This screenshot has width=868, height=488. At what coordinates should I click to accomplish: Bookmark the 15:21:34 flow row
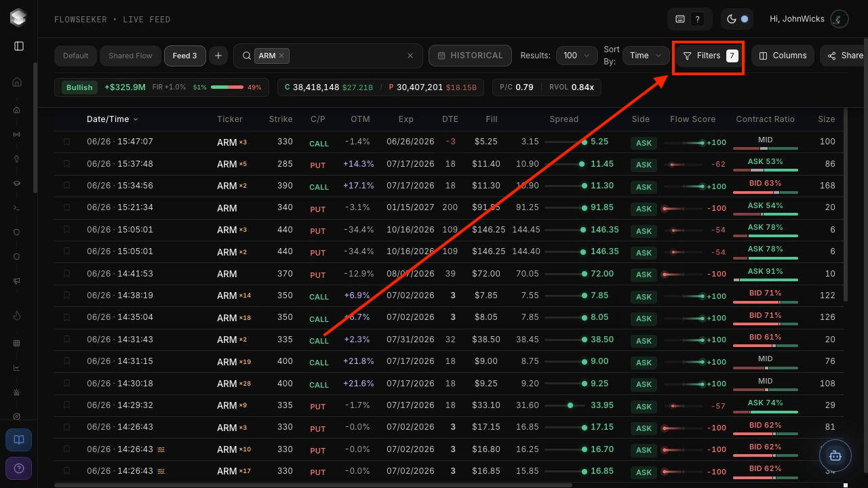tap(66, 208)
